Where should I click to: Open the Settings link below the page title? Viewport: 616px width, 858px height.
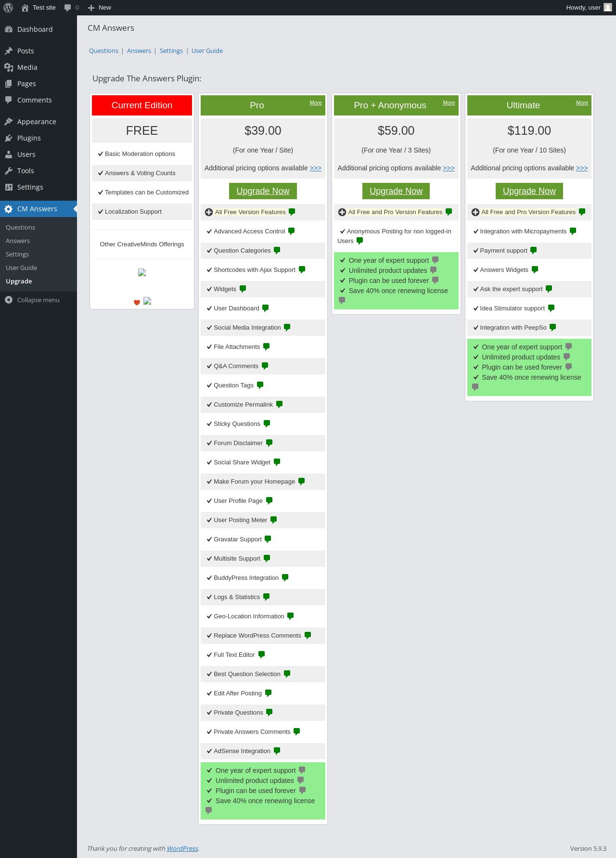pyautogui.click(x=171, y=51)
